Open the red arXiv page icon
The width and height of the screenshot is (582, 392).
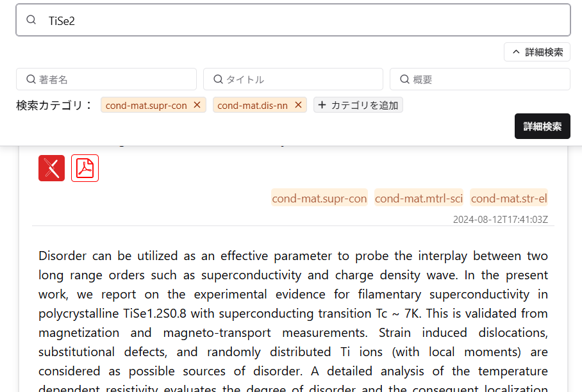(51, 168)
